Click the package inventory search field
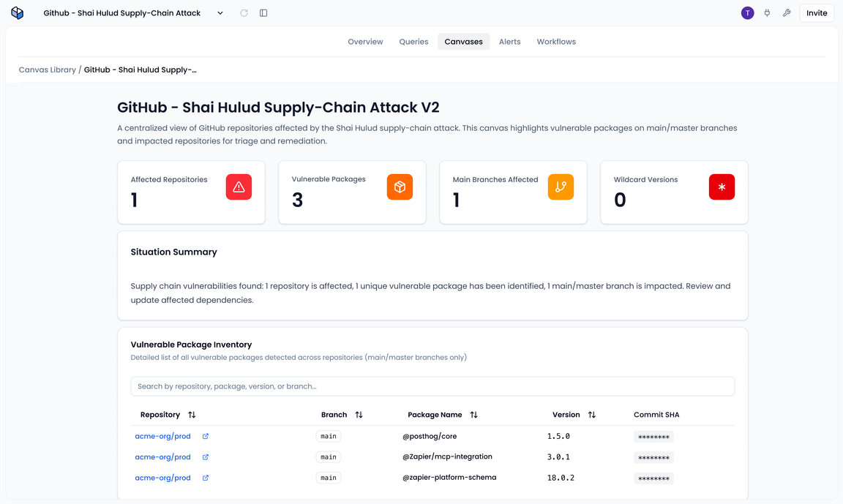The width and height of the screenshot is (843, 504). pyautogui.click(x=432, y=385)
